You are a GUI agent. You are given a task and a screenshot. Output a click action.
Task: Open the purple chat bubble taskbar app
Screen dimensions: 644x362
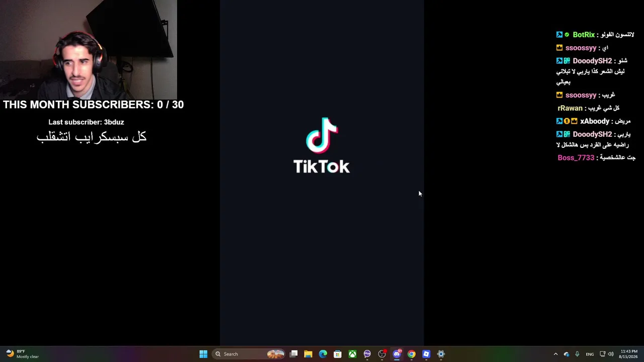pos(367,354)
